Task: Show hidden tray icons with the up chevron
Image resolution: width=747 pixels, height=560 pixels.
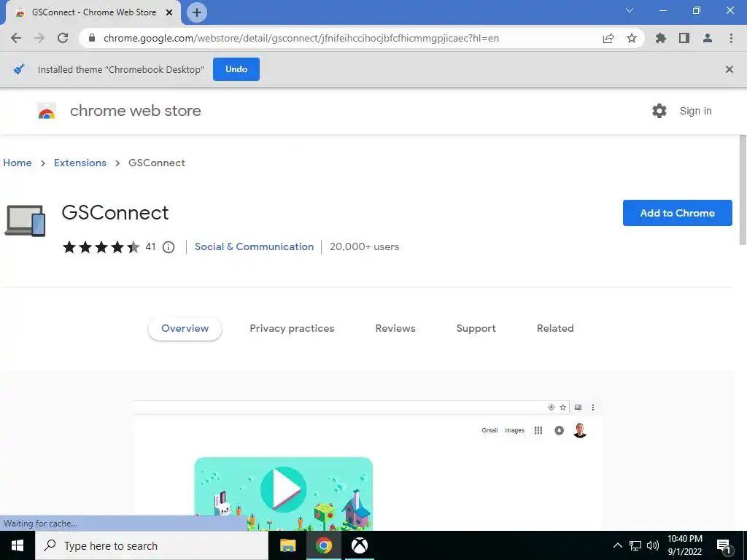Action: pos(617,545)
